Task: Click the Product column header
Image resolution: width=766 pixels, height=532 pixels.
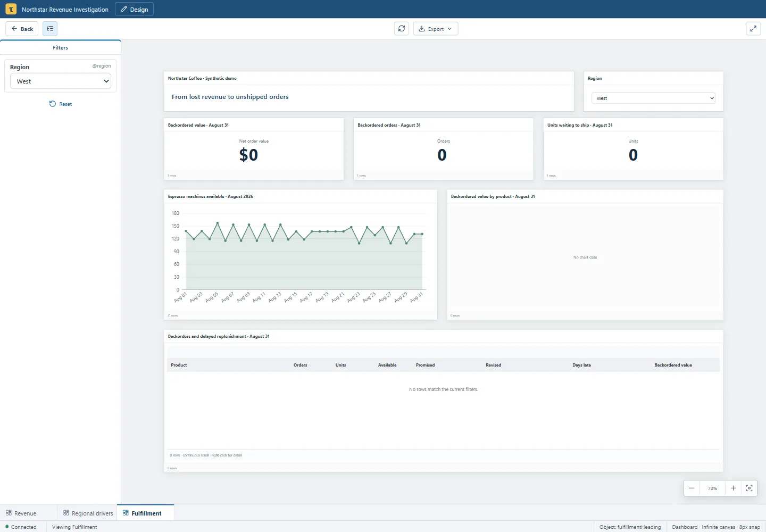Action: [179, 365]
